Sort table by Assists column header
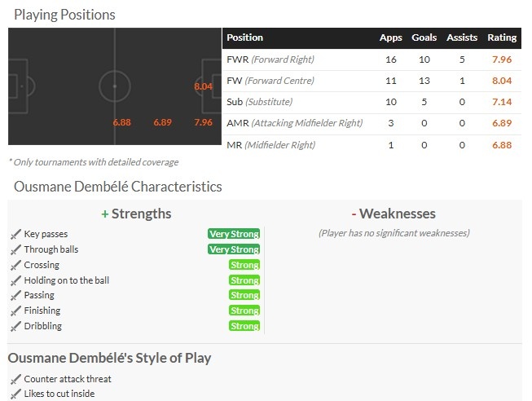This screenshot has width=532, height=401. [462, 38]
